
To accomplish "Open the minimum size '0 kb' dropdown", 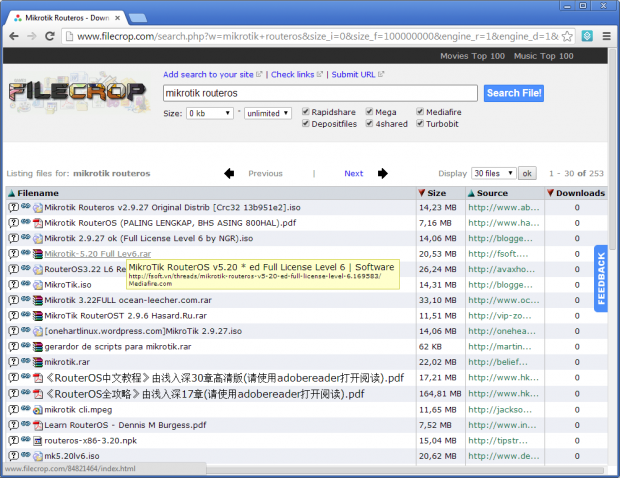I will pos(210,113).
